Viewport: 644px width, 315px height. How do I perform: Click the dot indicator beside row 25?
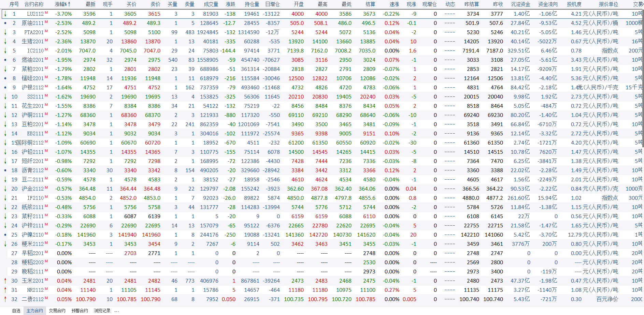pyautogui.click(x=5, y=235)
